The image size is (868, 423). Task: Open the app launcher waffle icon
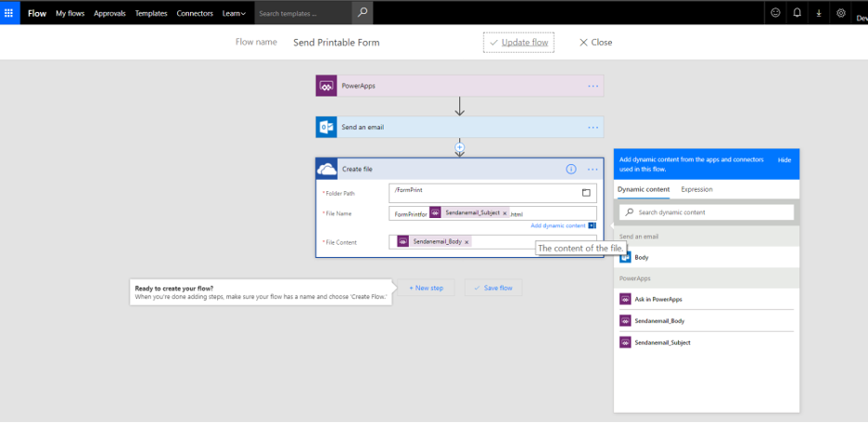click(9, 13)
